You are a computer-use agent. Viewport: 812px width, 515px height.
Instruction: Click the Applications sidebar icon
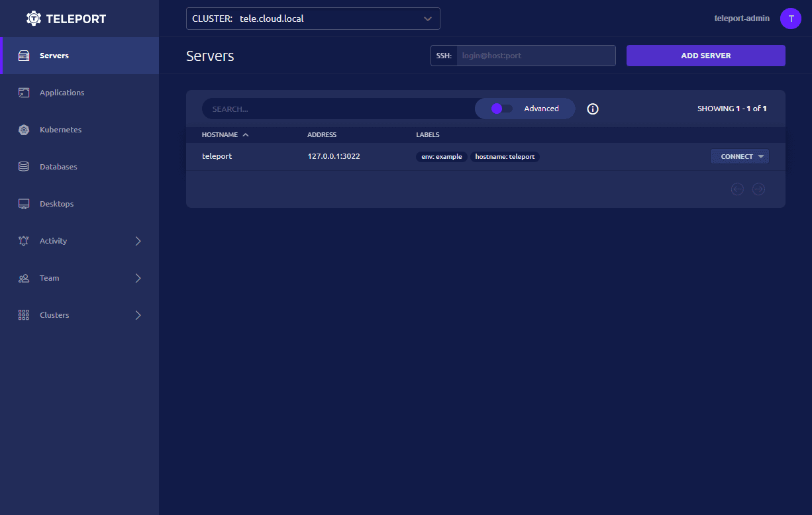(x=24, y=93)
